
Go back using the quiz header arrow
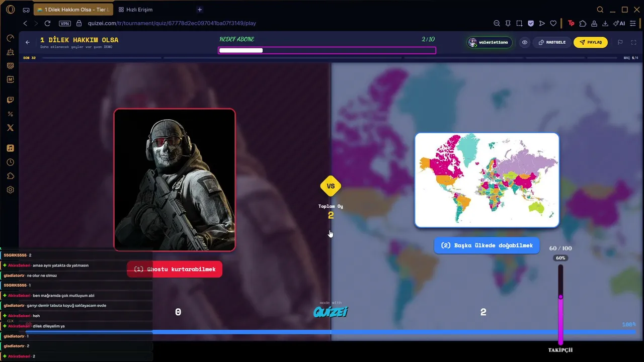(x=28, y=42)
